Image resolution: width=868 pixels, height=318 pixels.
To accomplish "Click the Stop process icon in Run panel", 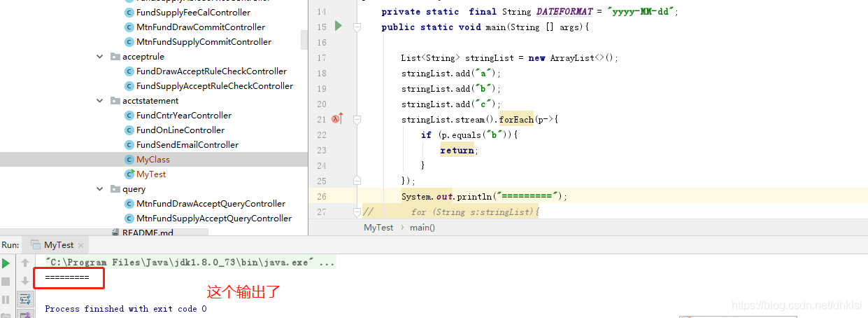I will point(6,282).
